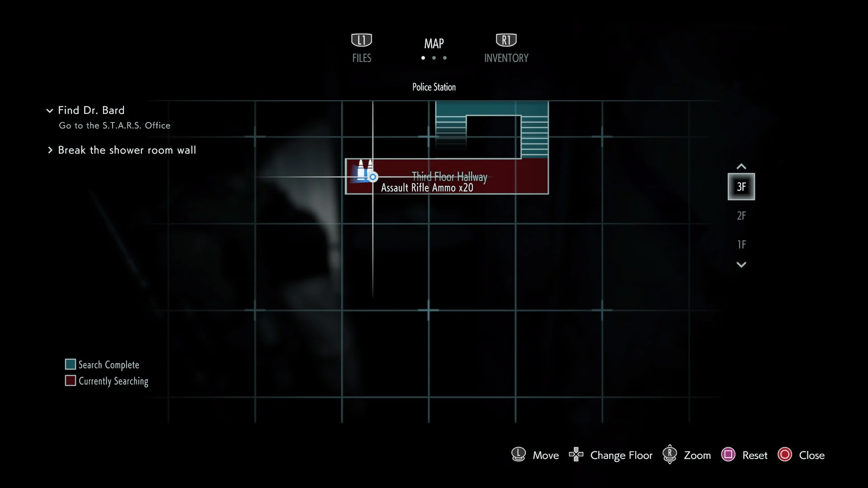Click the 1F floor level button
This screenshot has height=488, width=868.
(x=741, y=244)
